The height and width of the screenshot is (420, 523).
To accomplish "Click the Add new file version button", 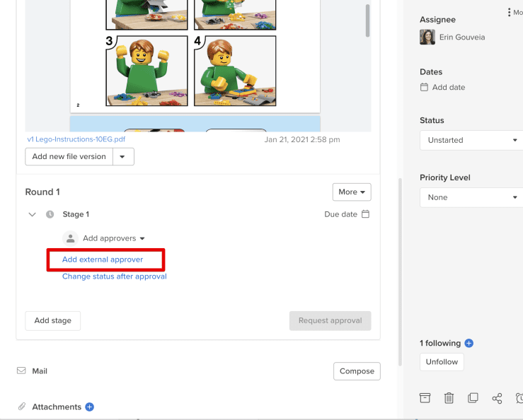I will pos(69,157).
